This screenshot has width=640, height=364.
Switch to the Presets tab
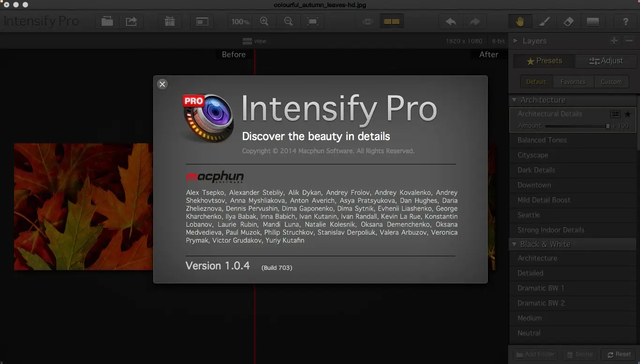(x=544, y=61)
